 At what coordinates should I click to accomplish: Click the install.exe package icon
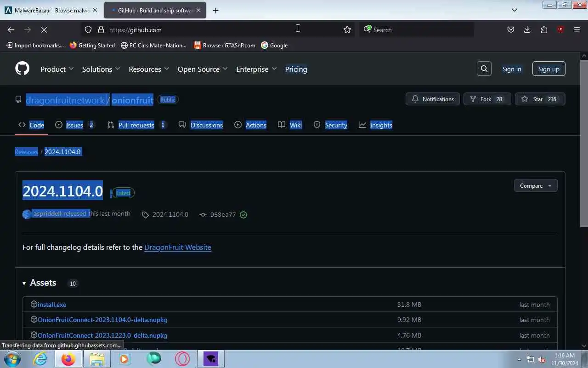[x=34, y=304]
